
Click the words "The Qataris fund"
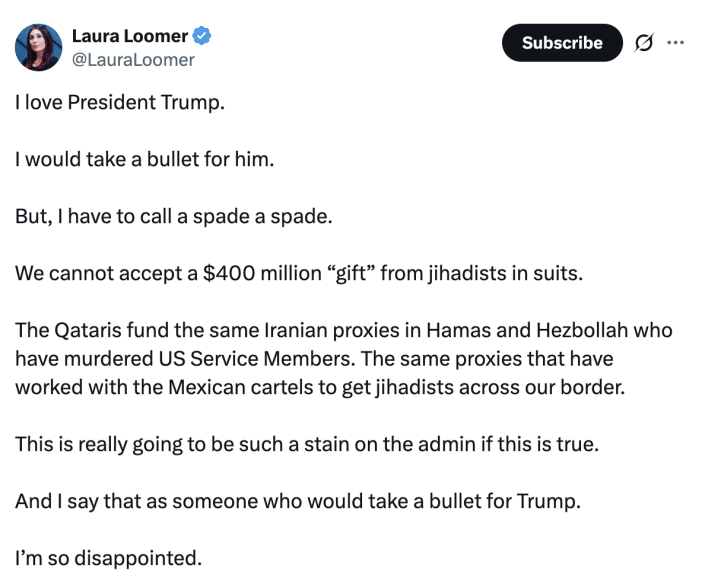(x=80, y=330)
